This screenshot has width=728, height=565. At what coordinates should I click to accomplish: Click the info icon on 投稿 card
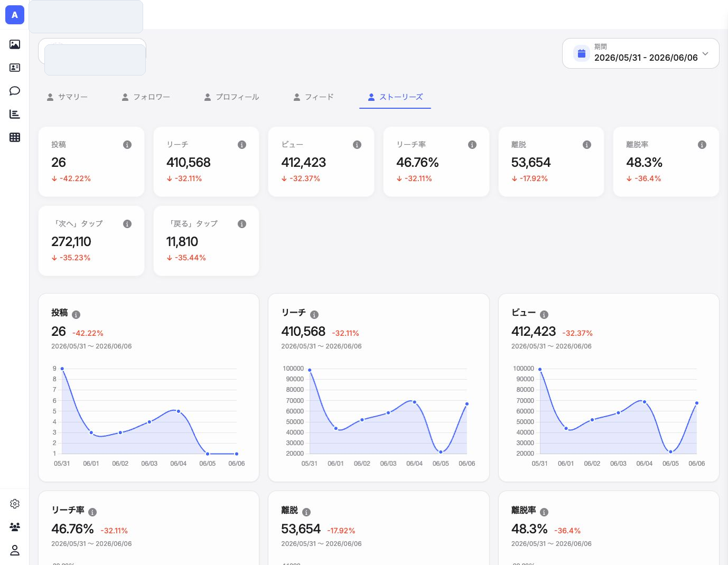coord(127,145)
